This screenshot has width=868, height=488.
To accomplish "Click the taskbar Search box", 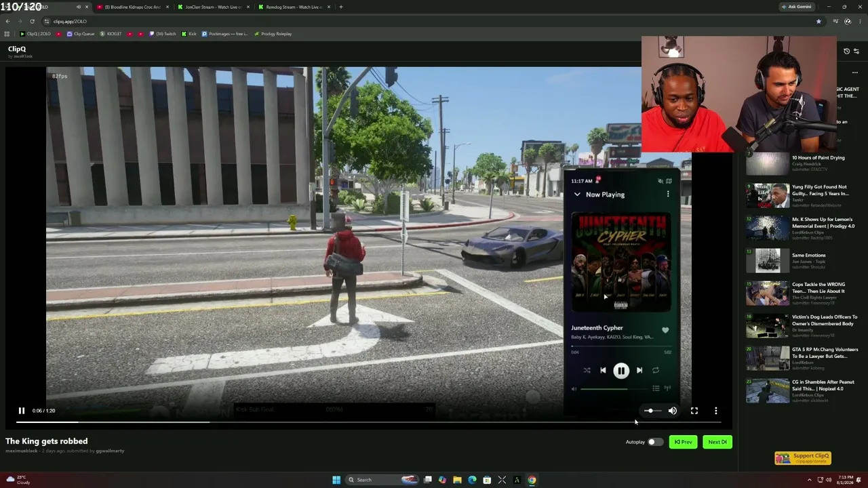I will [381, 480].
